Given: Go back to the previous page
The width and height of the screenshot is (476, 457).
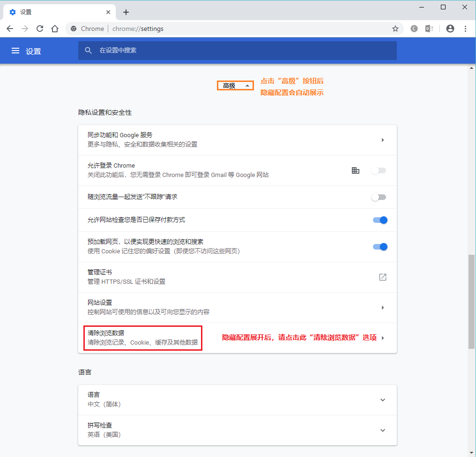Looking at the screenshot, I should pos(10,29).
